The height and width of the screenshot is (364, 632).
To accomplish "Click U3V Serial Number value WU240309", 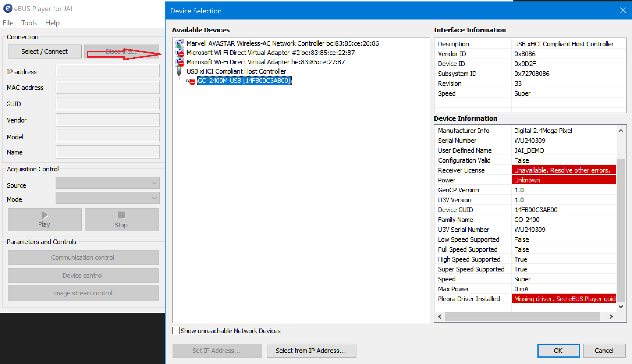I will coord(530,230).
